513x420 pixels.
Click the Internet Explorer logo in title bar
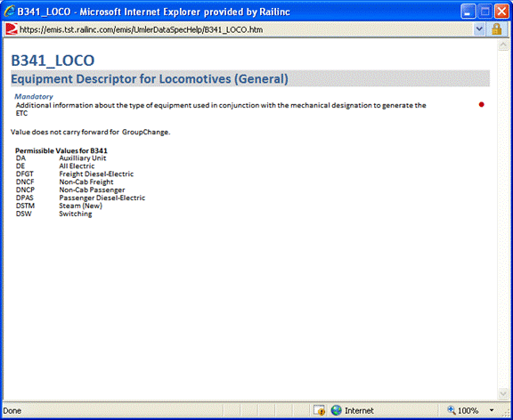click(10, 12)
